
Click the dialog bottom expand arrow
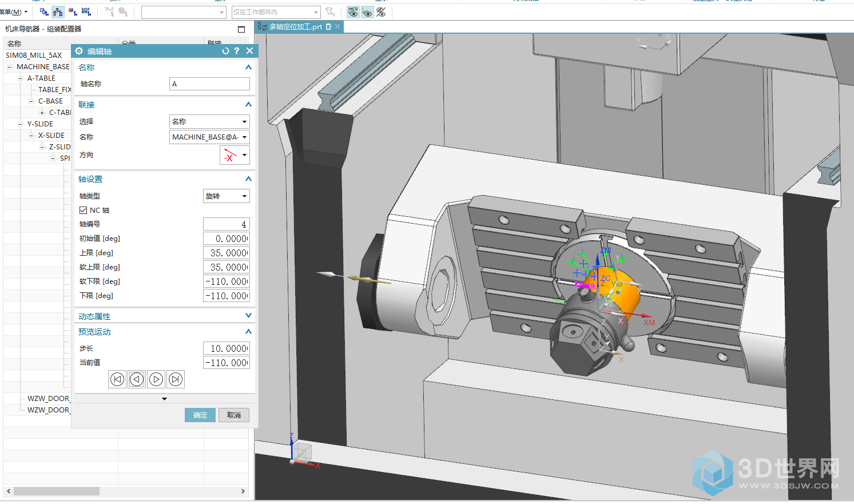(x=165, y=399)
